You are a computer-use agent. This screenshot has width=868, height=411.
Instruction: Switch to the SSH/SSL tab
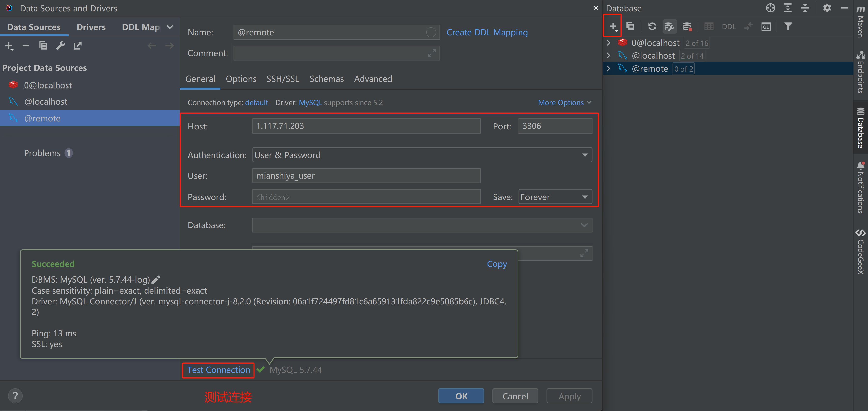click(x=282, y=79)
